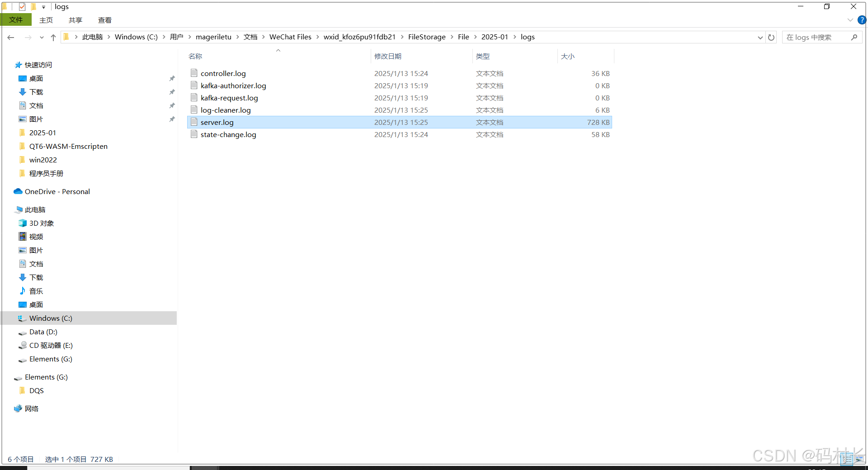Select the log-cleaner.log file icon
The image size is (868, 470).
point(194,109)
